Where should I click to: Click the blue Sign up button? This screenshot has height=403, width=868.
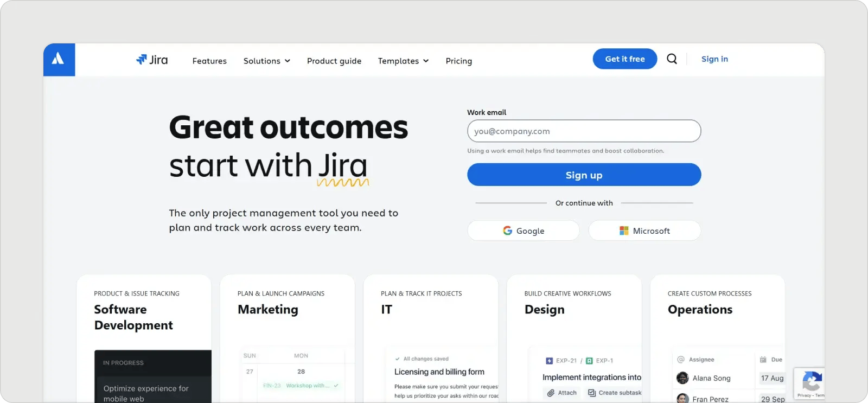point(584,175)
